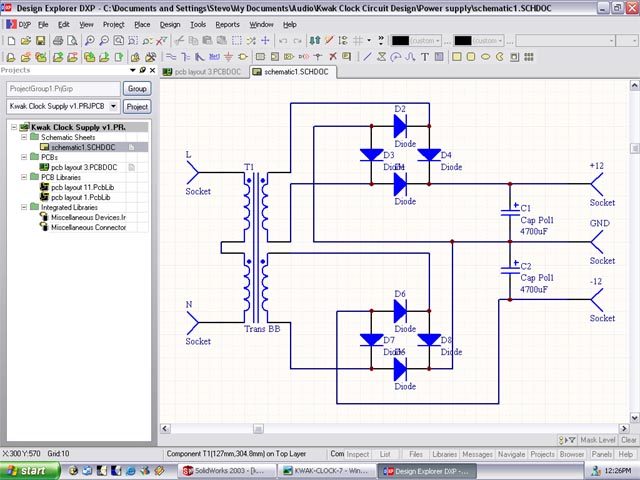Click the Windows start button

tap(29, 471)
